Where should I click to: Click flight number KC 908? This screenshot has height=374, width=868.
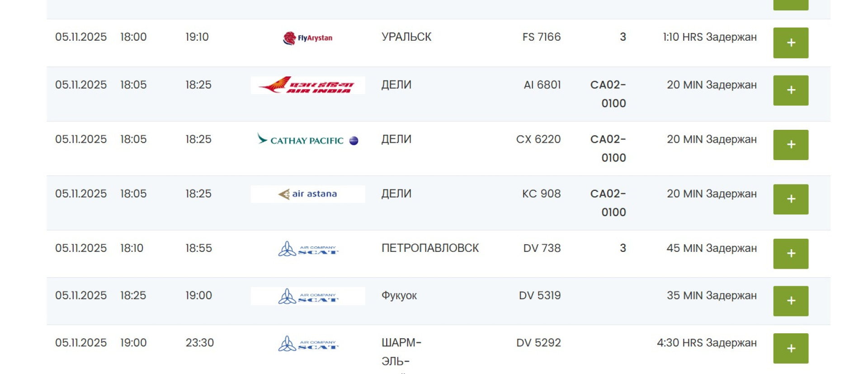541,194
